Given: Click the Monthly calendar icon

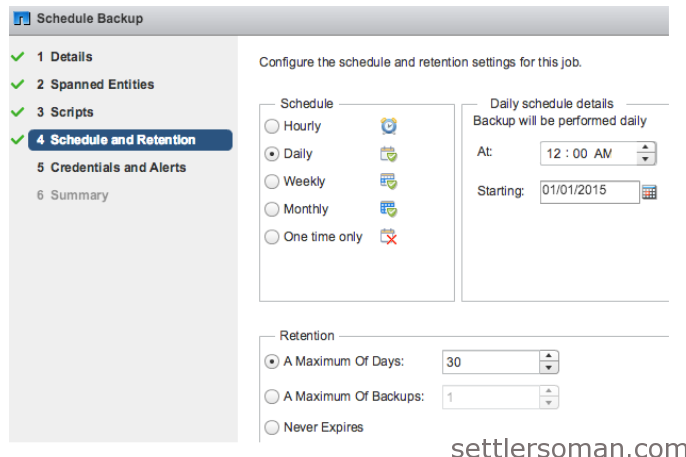Looking at the screenshot, I should click(388, 209).
